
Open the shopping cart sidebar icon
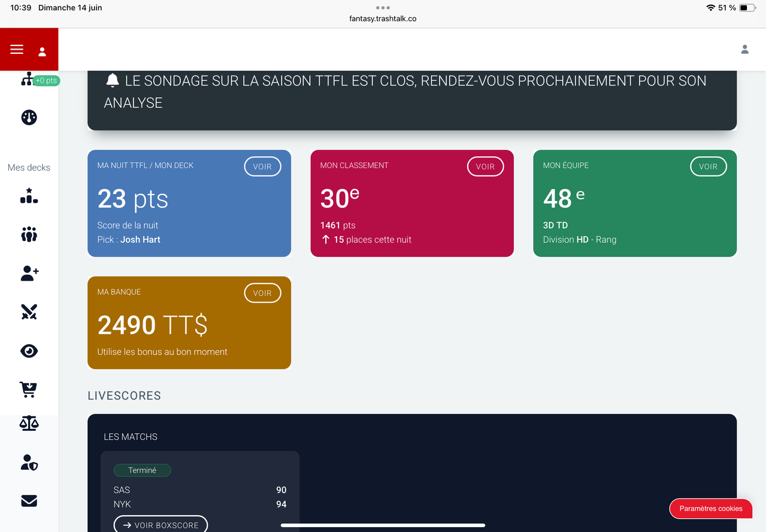[x=28, y=390]
